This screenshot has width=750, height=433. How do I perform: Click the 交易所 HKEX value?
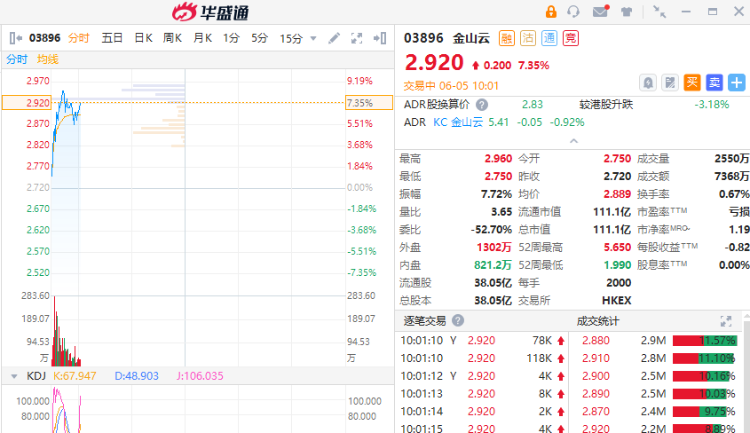point(617,300)
